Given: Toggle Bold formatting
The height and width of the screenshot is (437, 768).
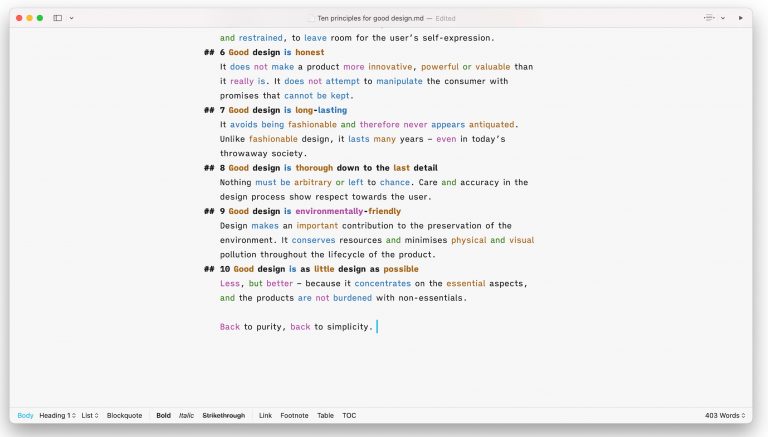Looking at the screenshot, I should tap(164, 415).
